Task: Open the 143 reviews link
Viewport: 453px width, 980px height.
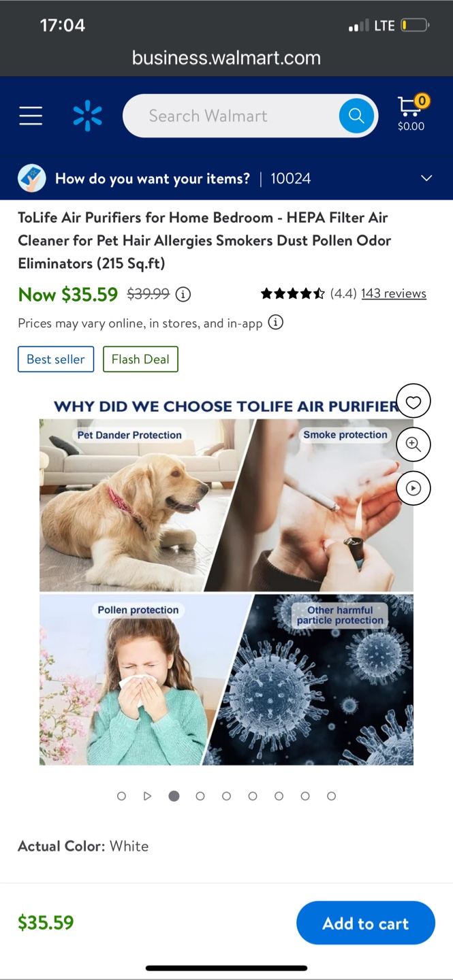Action: tap(394, 293)
